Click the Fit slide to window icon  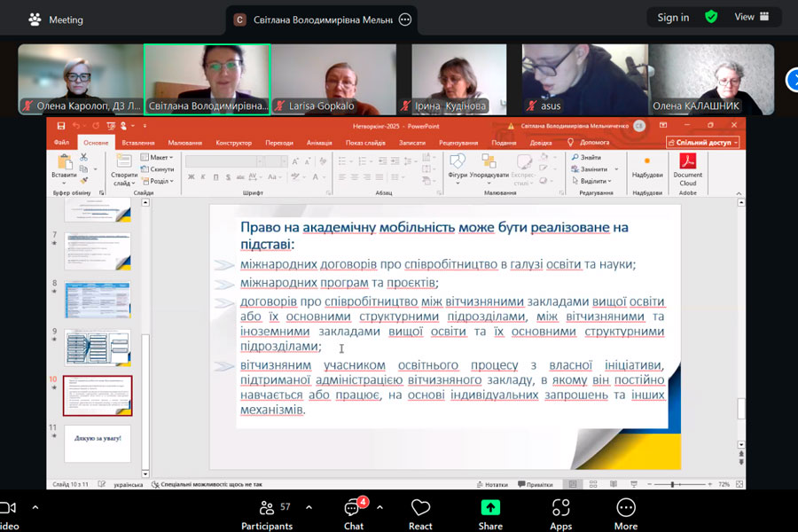pyautogui.click(x=739, y=484)
